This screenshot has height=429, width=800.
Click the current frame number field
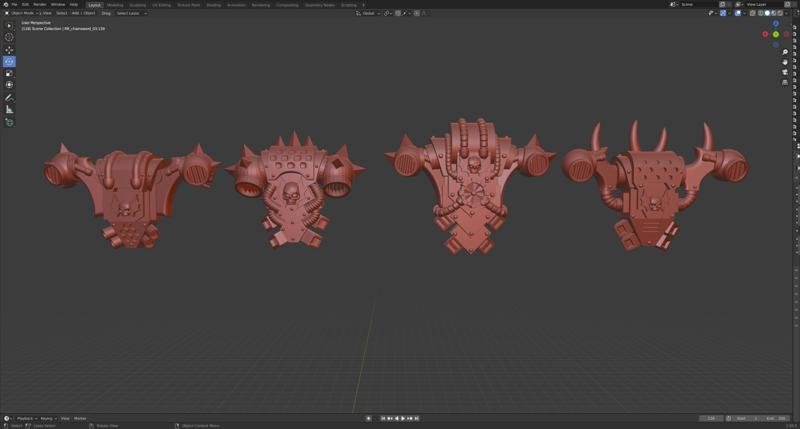click(711, 418)
